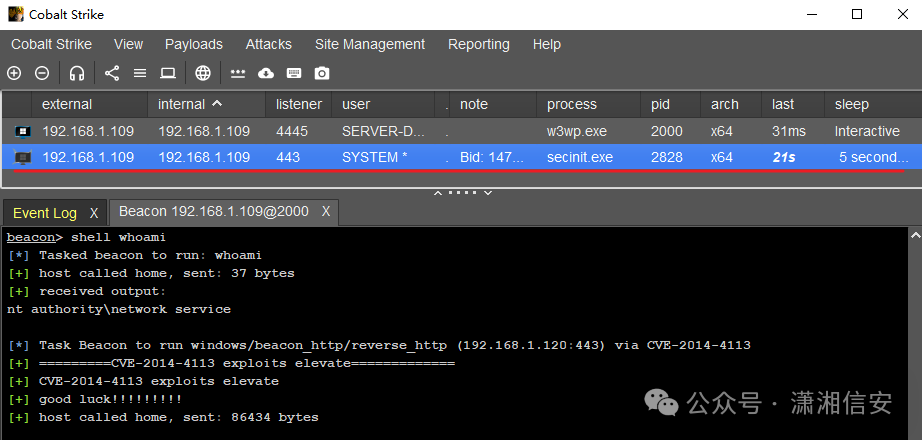The height and width of the screenshot is (440, 922).
Task: Sort sessions by listener column
Action: point(298,104)
